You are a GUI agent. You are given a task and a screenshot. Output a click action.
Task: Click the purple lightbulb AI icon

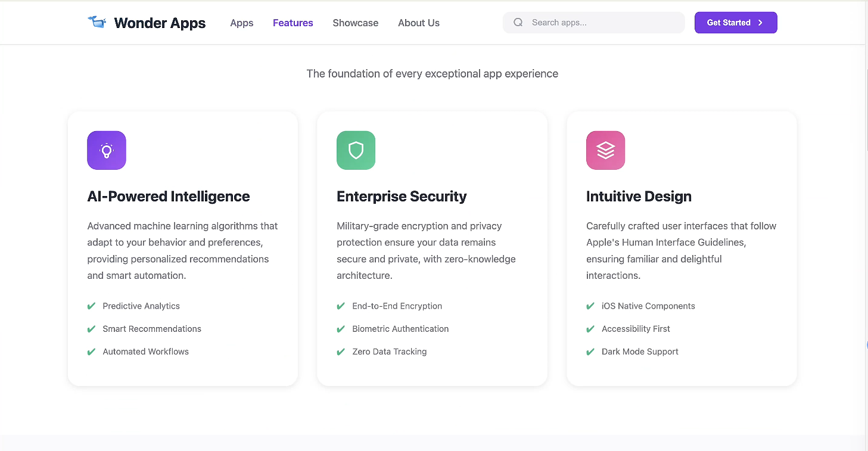[107, 150]
